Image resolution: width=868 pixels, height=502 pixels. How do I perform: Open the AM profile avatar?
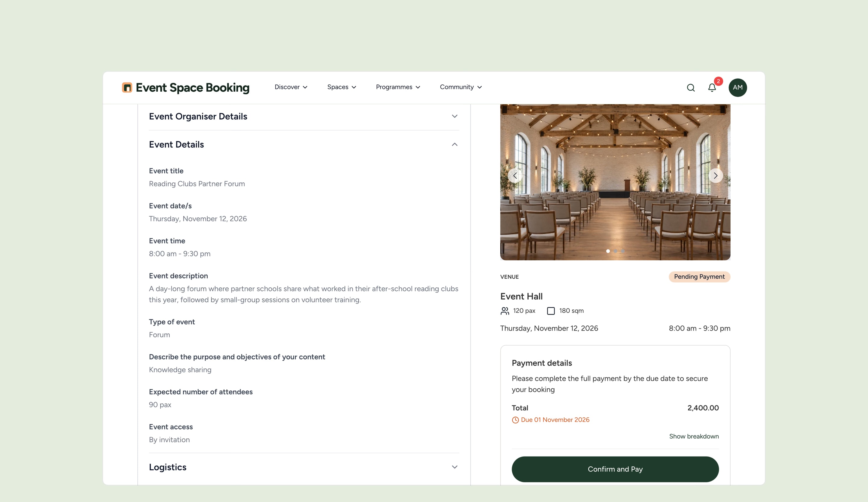pyautogui.click(x=737, y=87)
